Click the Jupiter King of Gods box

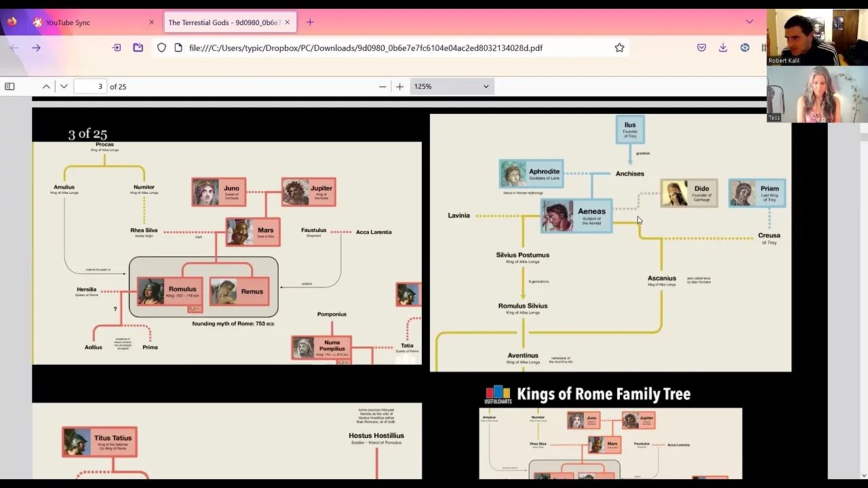click(309, 192)
